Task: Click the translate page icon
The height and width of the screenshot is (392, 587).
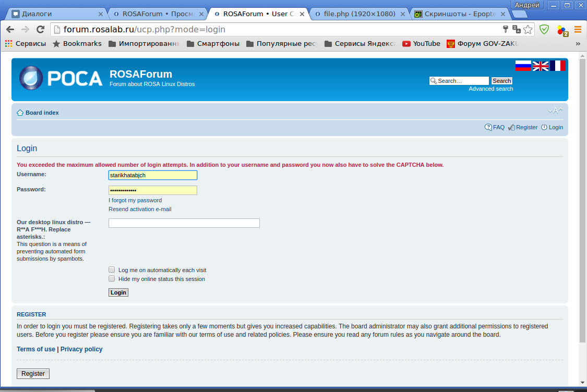Action: pos(516,29)
